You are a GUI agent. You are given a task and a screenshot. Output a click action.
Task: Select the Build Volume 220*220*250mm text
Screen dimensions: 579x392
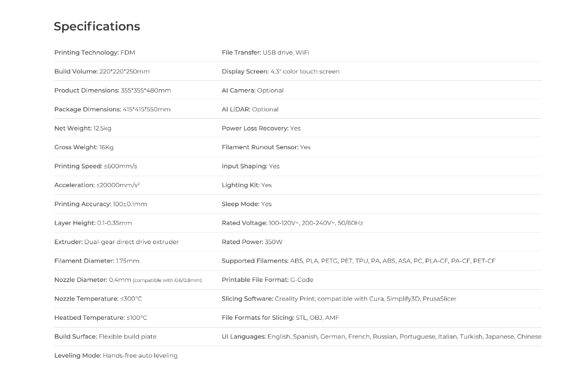point(102,72)
